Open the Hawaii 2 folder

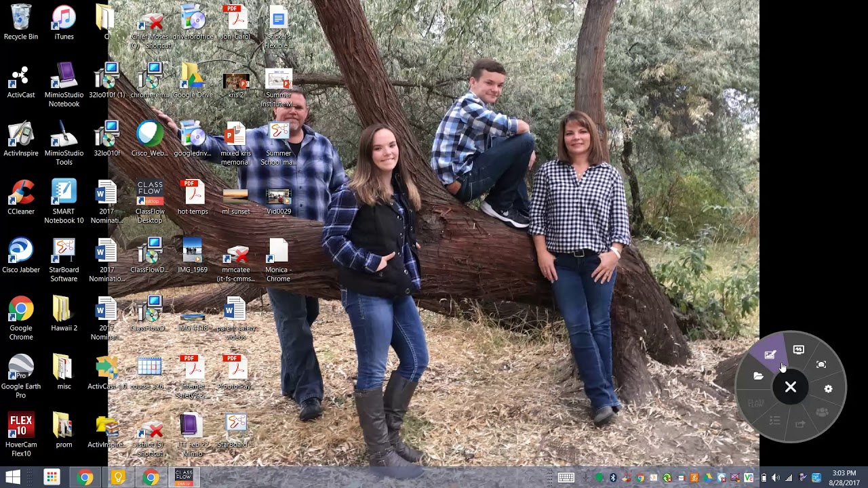(64, 314)
